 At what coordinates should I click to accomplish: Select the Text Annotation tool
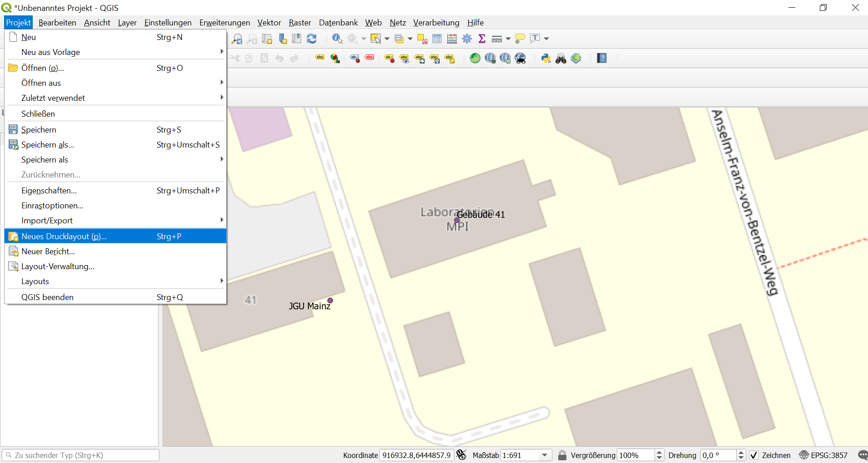(535, 39)
